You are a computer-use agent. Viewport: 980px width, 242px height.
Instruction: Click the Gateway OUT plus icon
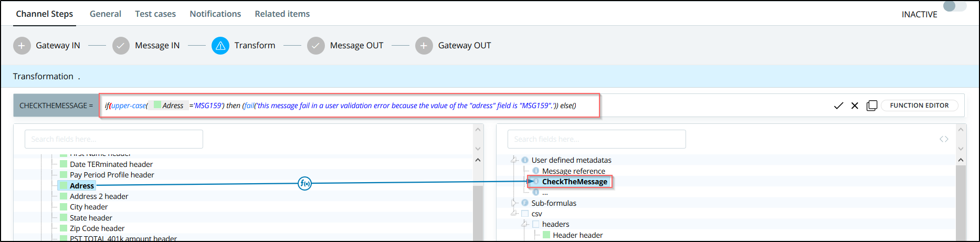click(424, 46)
